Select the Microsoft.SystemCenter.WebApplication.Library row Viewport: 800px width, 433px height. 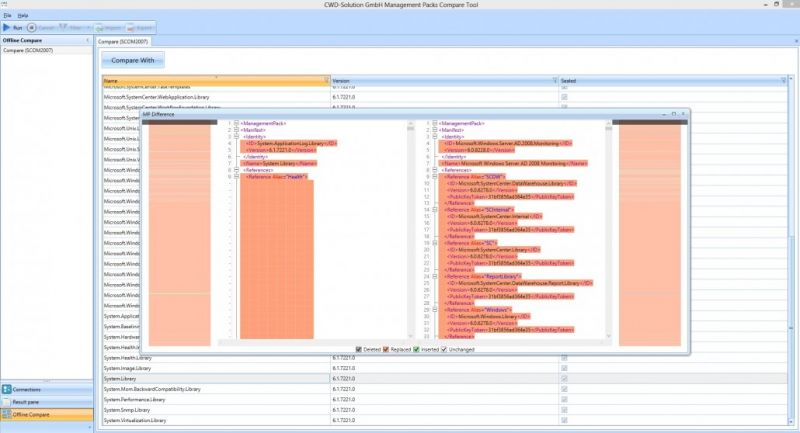[x=444, y=97]
